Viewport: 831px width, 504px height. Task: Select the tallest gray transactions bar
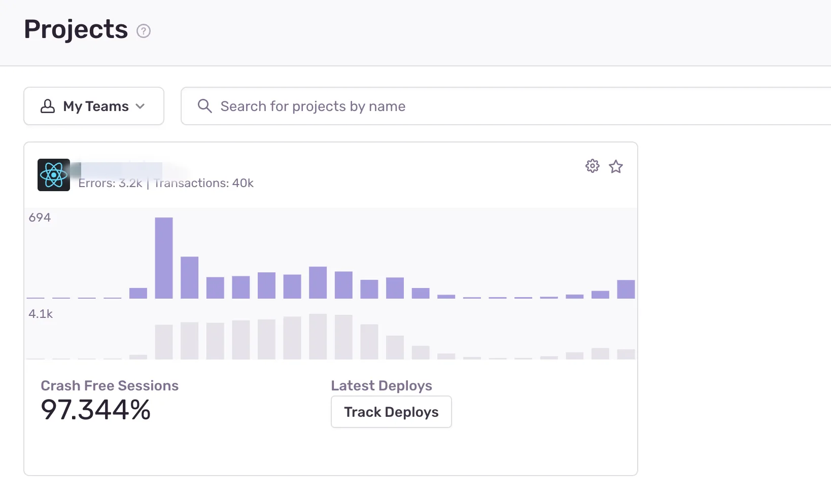318,337
